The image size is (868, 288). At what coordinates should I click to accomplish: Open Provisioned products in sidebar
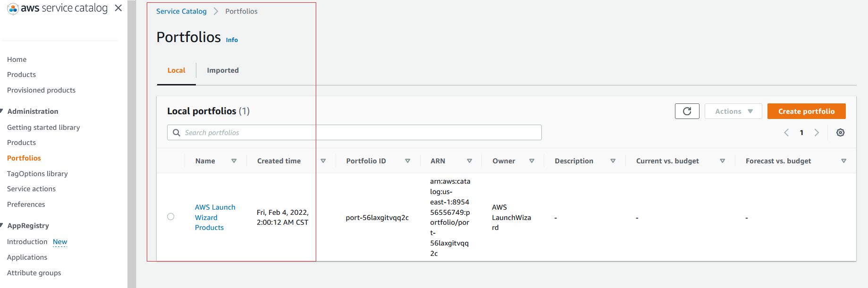(x=41, y=90)
